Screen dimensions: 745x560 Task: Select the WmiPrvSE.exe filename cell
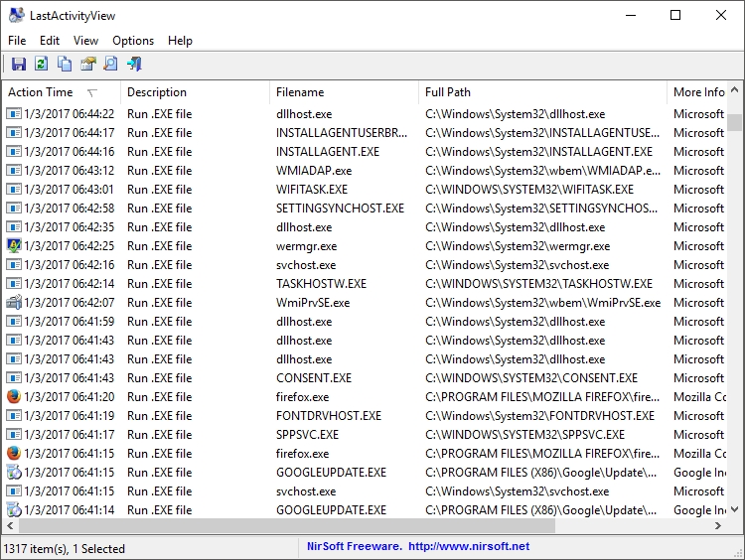[x=313, y=303]
